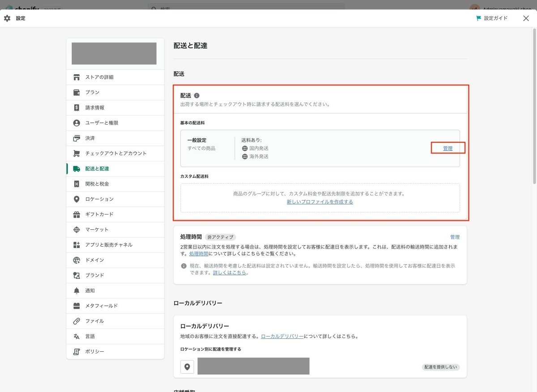Click the search field in top bar

click(246, 7)
